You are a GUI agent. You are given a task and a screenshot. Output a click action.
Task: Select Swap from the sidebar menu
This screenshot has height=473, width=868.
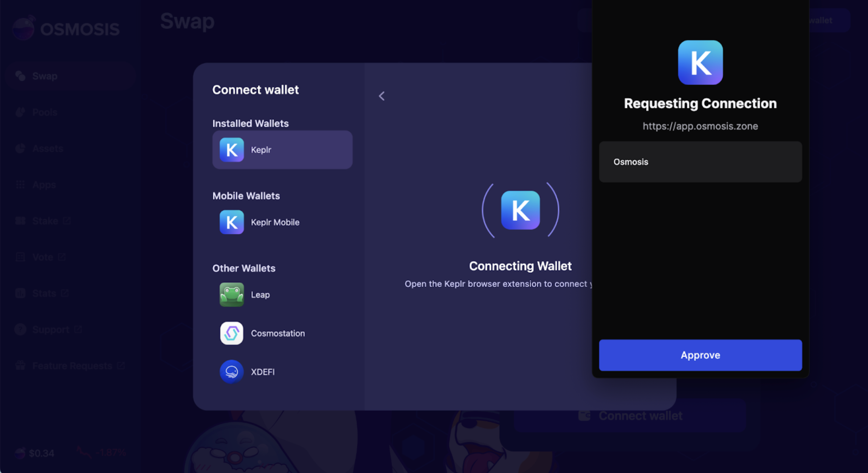click(x=44, y=76)
